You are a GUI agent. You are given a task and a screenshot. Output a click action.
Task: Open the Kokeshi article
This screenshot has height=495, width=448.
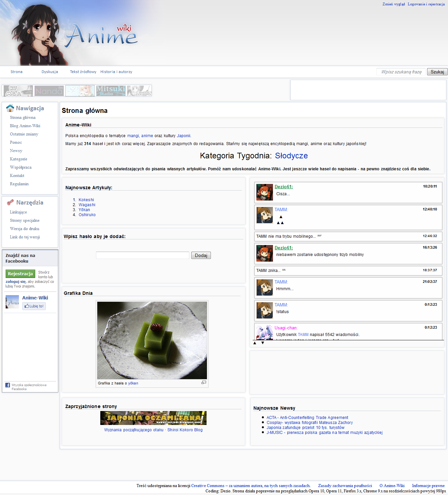click(86, 200)
